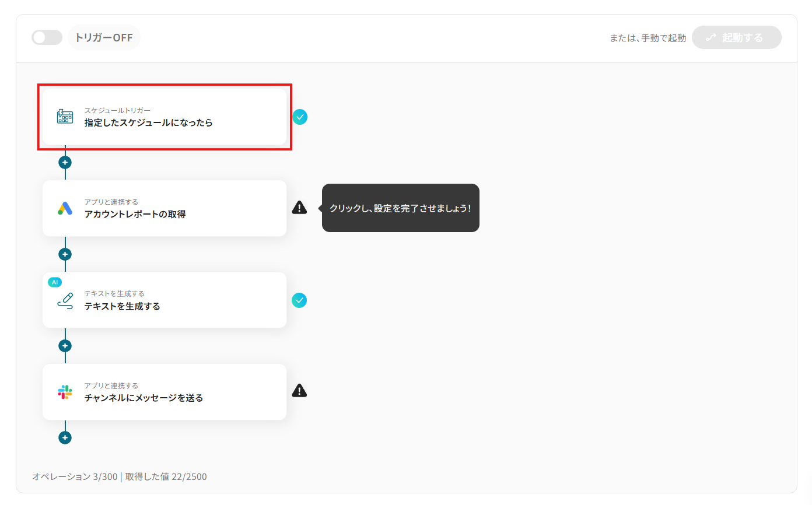Click アプリと連携する label above アカウントレポートの取得
Viewport: 812px width, 505px height.
(111, 202)
